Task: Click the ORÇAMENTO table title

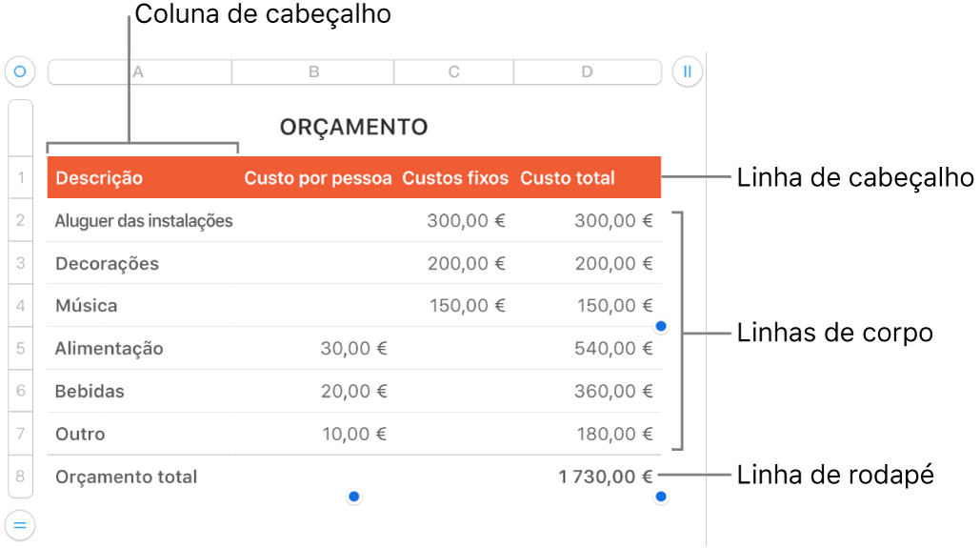Action: (353, 127)
